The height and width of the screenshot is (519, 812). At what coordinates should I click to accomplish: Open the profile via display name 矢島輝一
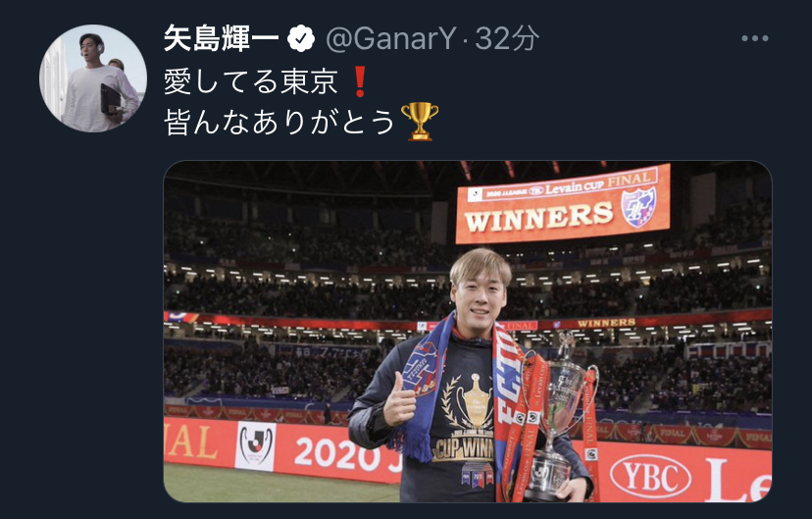pyautogui.click(x=222, y=39)
